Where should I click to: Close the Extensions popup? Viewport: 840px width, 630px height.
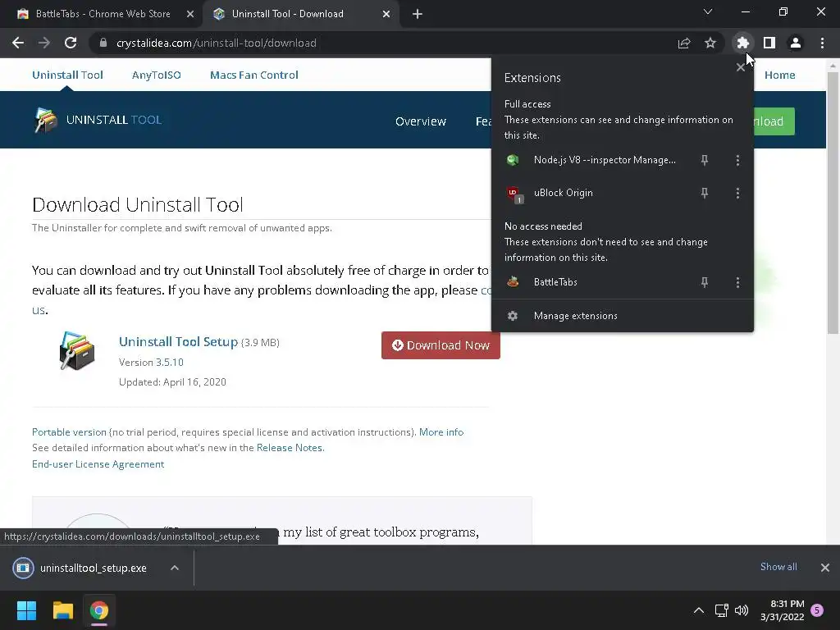point(741,67)
